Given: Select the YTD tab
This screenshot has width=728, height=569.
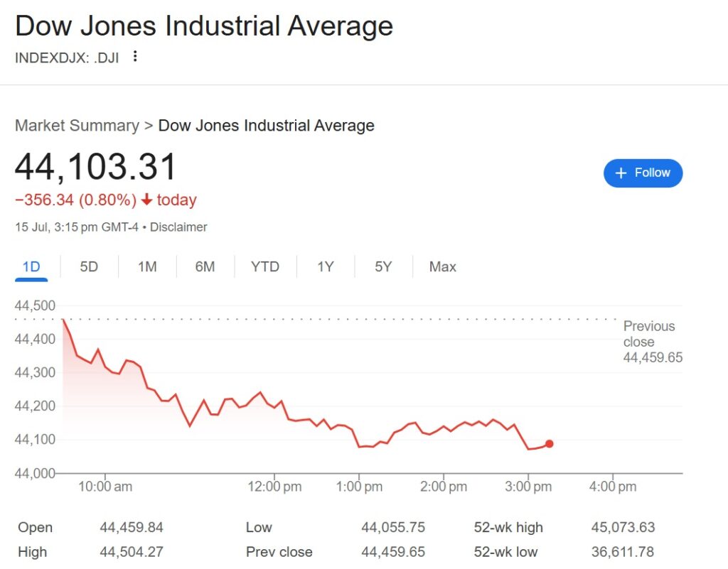Looking at the screenshot, I should coord(265,267).
